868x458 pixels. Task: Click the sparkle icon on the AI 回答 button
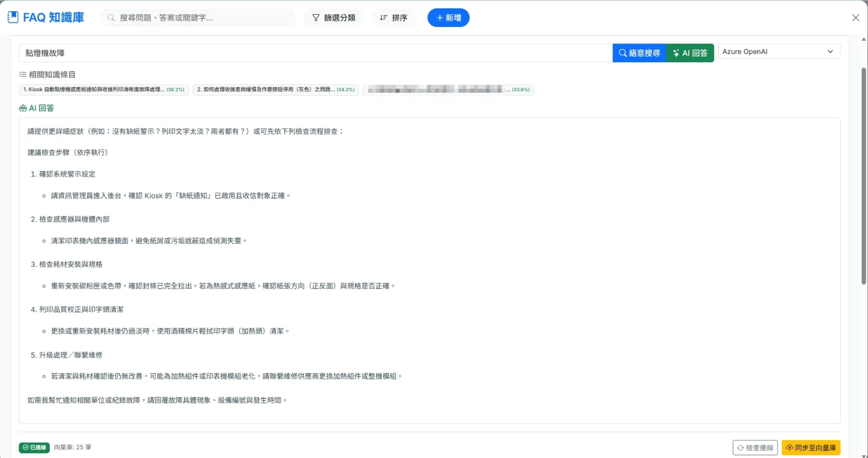coord(676,53)
